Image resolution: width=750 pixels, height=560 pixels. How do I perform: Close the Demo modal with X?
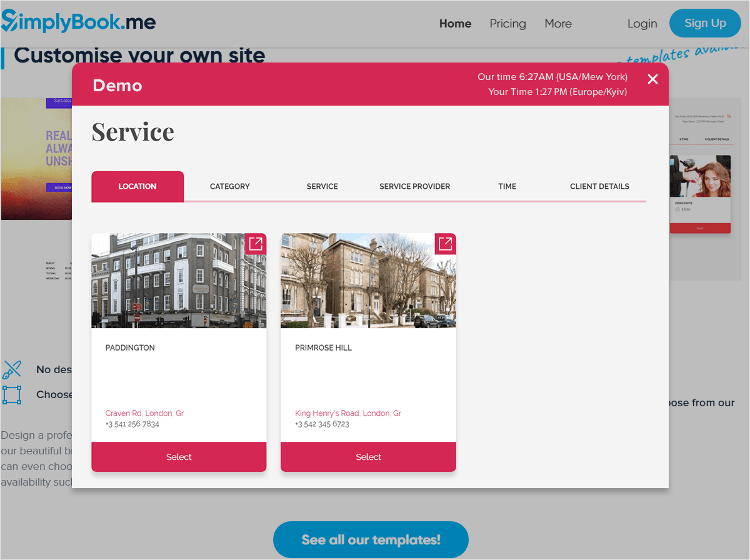[x=652, y=79]
